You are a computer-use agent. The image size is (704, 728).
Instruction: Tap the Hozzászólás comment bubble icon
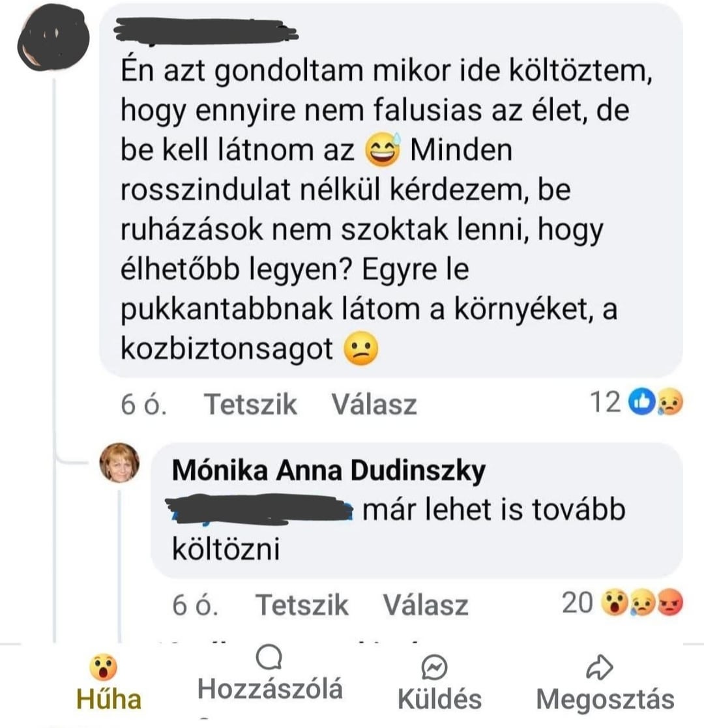click(x=269, y=657)
